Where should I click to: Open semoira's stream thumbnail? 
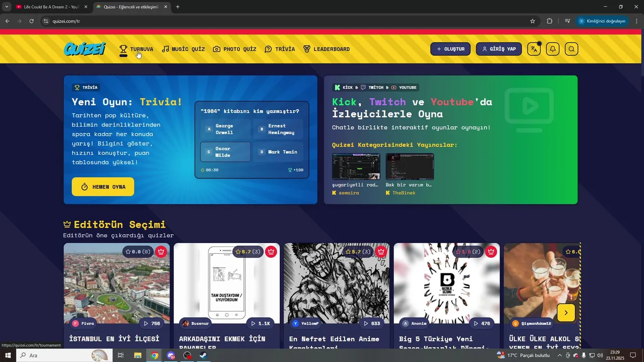point(356,166)
